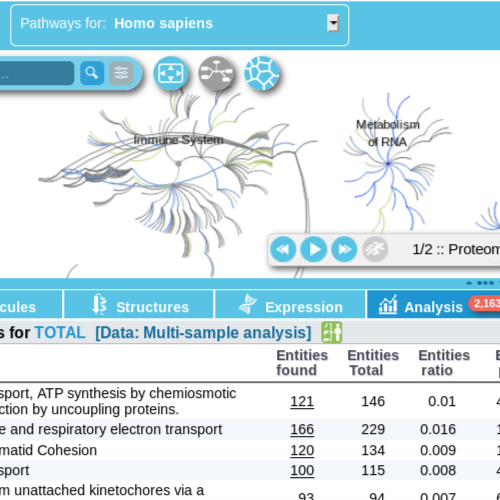Collapse panel with the small up arrow

coord(469,283)
